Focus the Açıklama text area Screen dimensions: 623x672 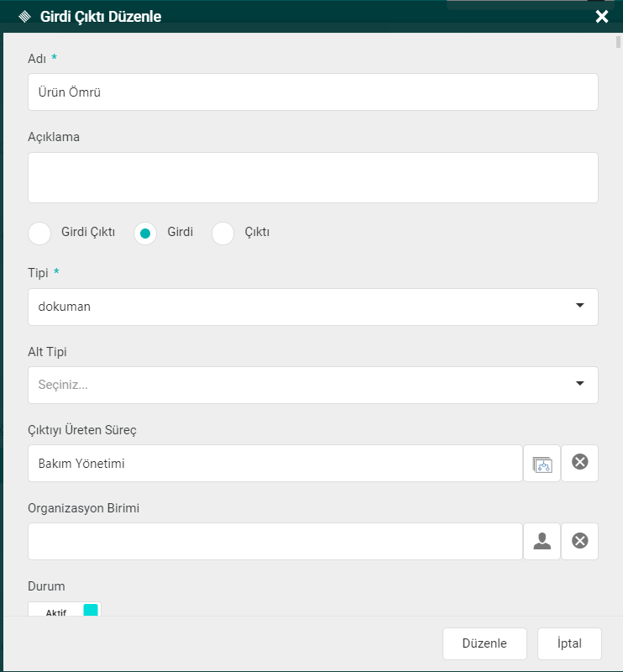click(x=312, y=177)
